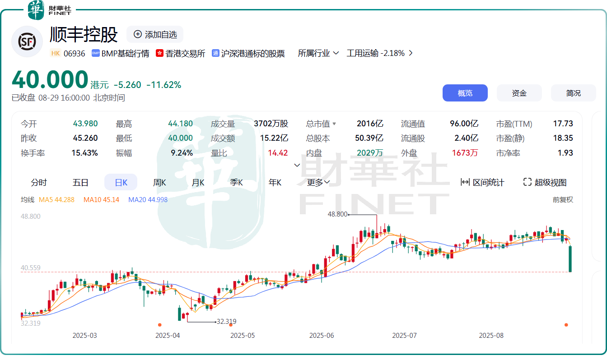This screenshot has width=607, height=364.
Task: Open the 更多 chart period dropdown
Action: pyautogui.click(x=318, y=182)
